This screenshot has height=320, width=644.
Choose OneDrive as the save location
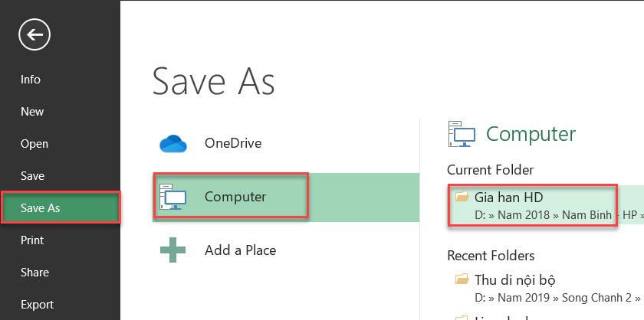click(232, 143)
